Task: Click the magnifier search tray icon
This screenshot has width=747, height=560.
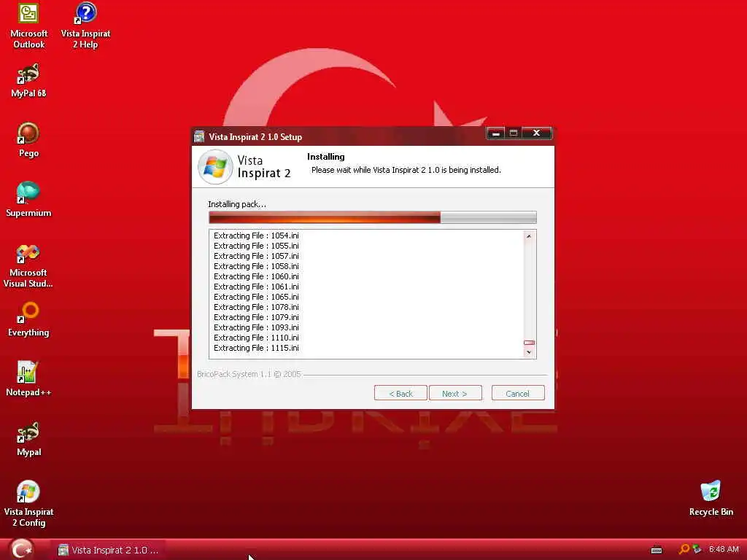Action: tap(684, 550)
